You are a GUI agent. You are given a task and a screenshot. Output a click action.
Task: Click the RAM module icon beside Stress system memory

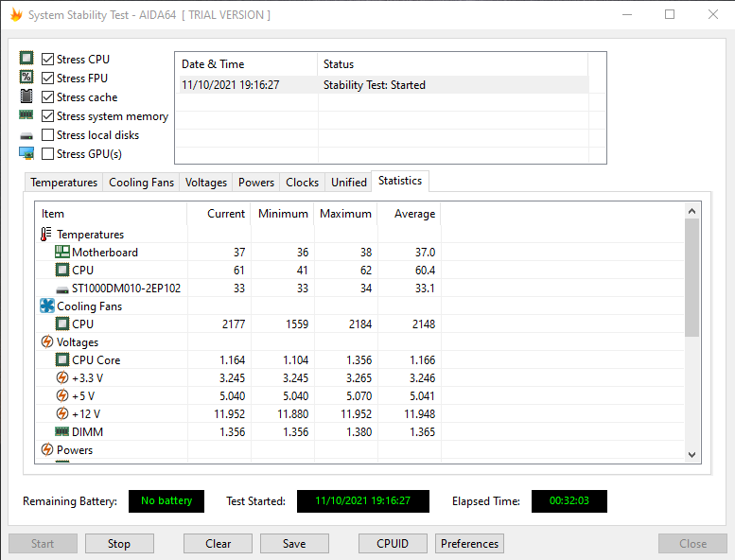26,114
